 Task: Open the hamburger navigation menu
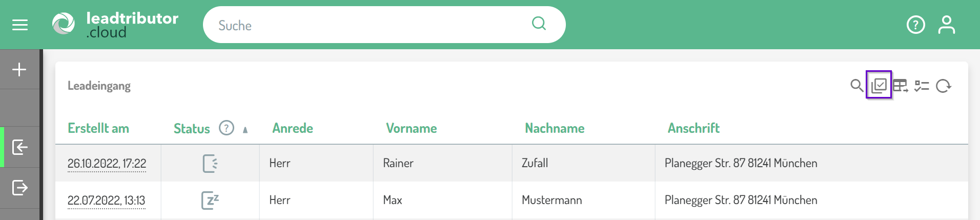pos(20,25)
